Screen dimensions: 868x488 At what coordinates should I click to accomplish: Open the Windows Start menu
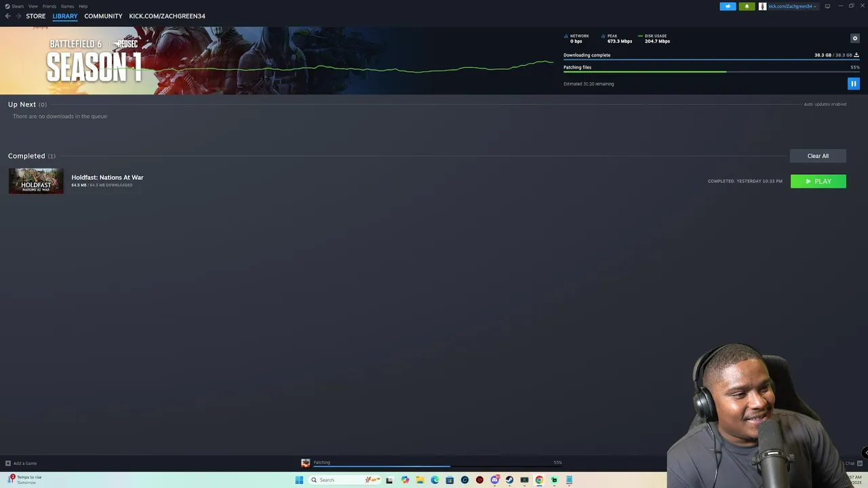pyautogui.click(x=299, y=480)
